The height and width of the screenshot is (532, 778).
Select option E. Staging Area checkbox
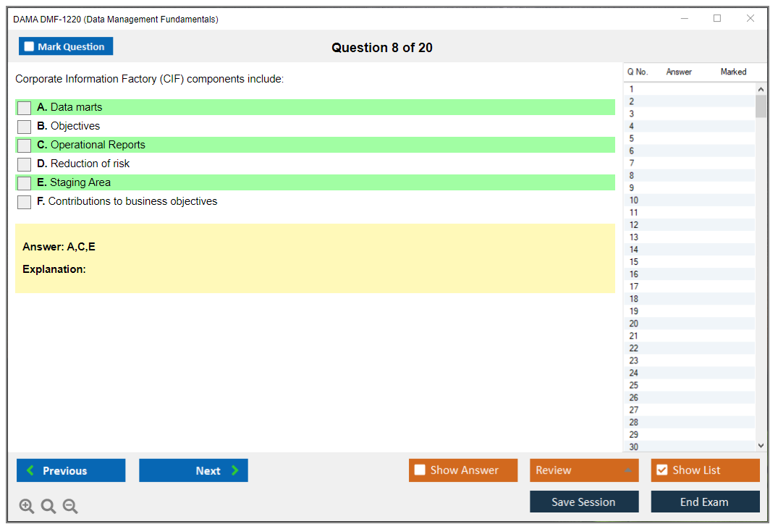tap(25, 183)
